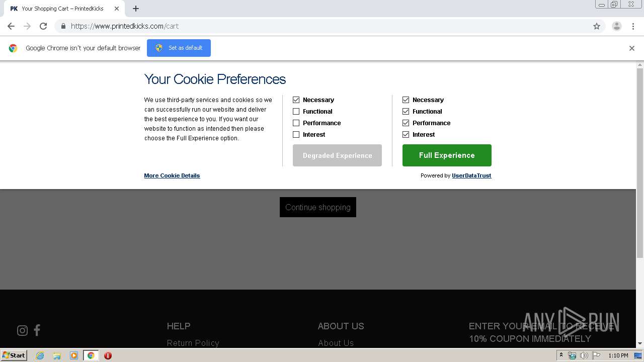Accept the Full Experience option
The width and height of the screenshot is (644, 362).
pos(447,155)
